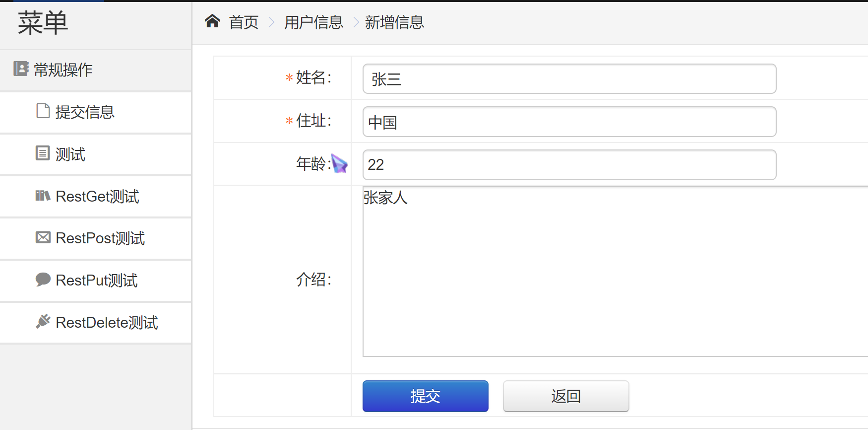Select RestPut测试 in the sidebar
Viewport: 868px width, 430px height.
[96, 281]
